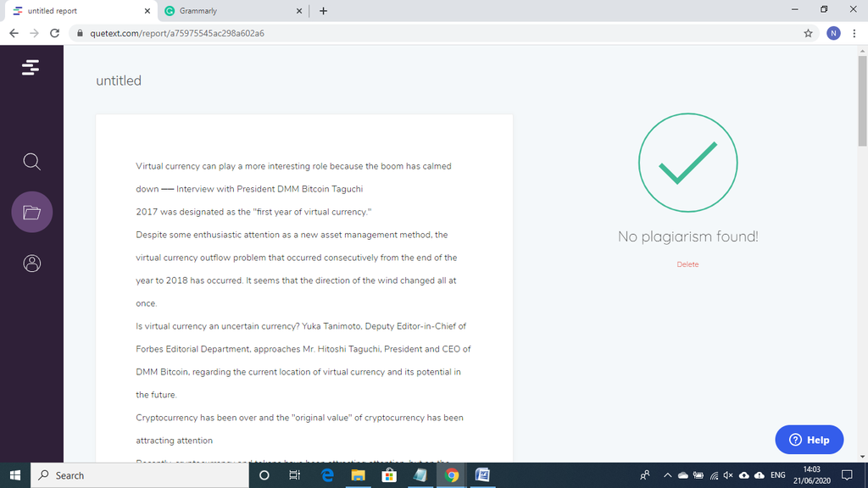The image size is (868, 488).
Task: Click the Chrome taskbar icon
Action: pyautogui.click(x=451, y=475)
